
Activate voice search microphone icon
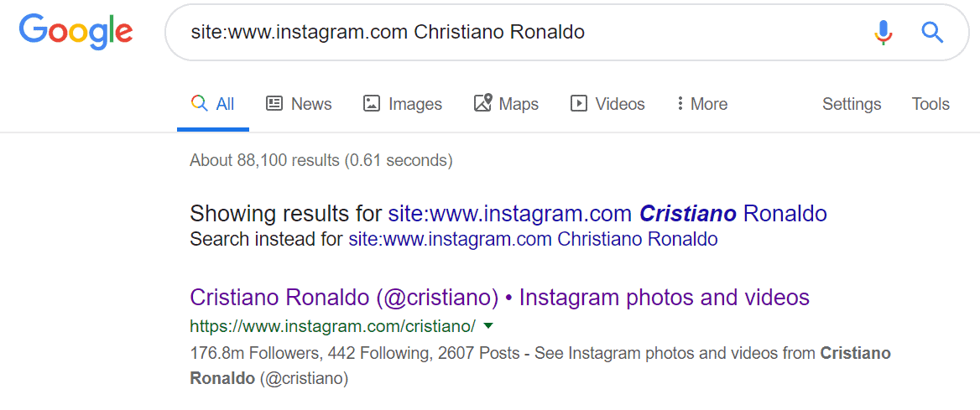(x=884, y=32)
